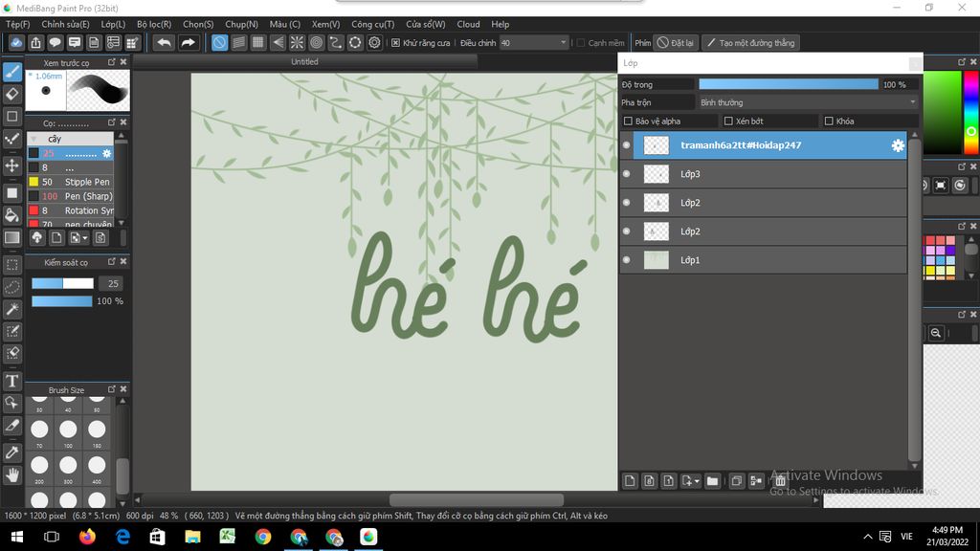Toggle the Khử răng cưa checkbox
980x551 pixels.
click(x=395, y=42)
